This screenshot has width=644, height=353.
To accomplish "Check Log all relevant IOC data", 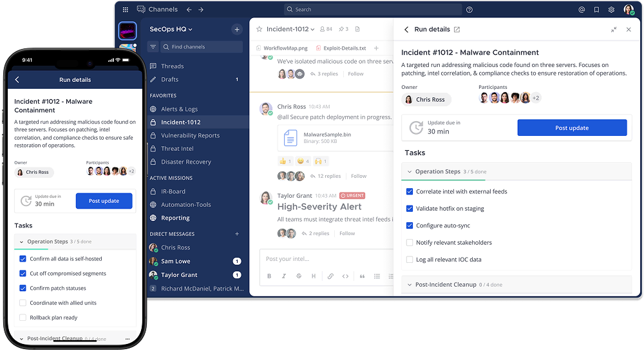I will (410, 260).
